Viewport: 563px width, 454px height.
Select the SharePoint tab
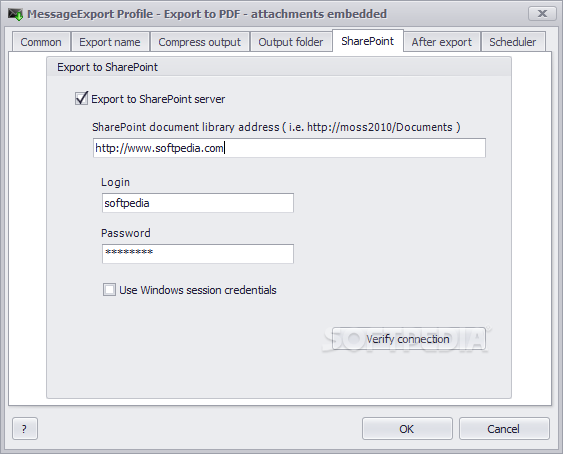[368, 41]
